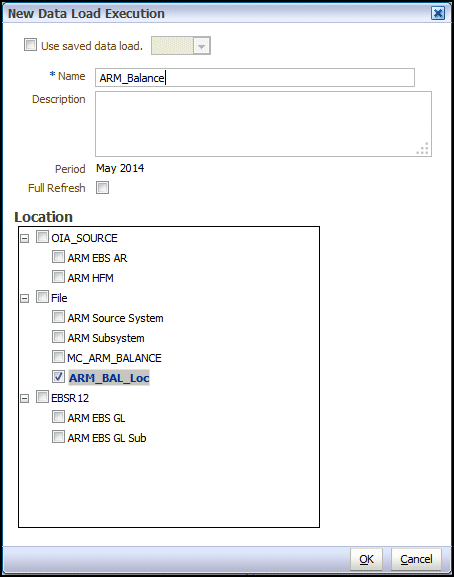Click the Cancel button
The image size is (454, 577).
pyautogui.click(x=416, y=559)
